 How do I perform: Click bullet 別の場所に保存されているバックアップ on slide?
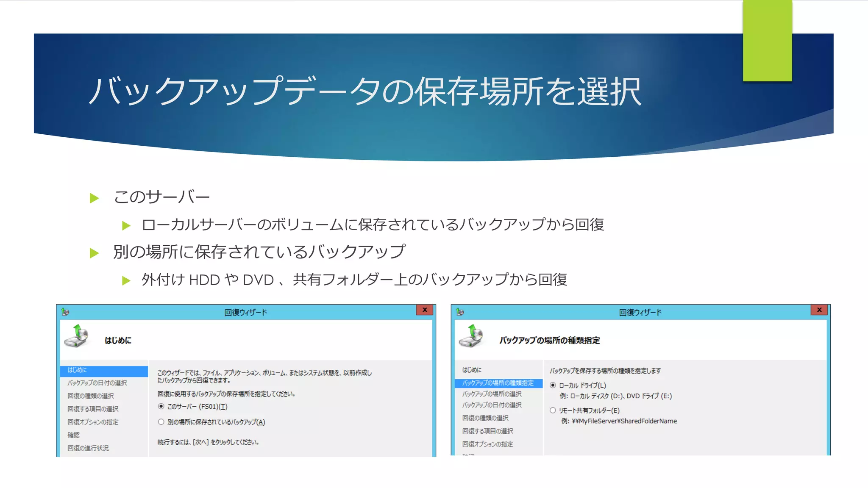click(x=259, y=252)
